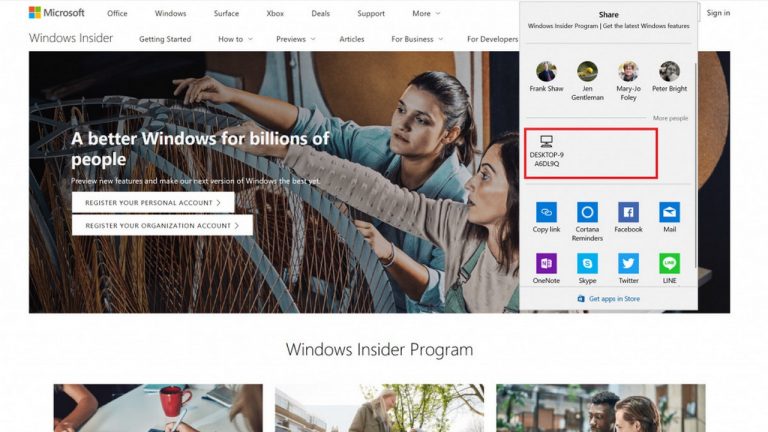Open the Office menu item
Image resolution: width=768 pixels, height=432 pixels.
[x=117, y=14]
